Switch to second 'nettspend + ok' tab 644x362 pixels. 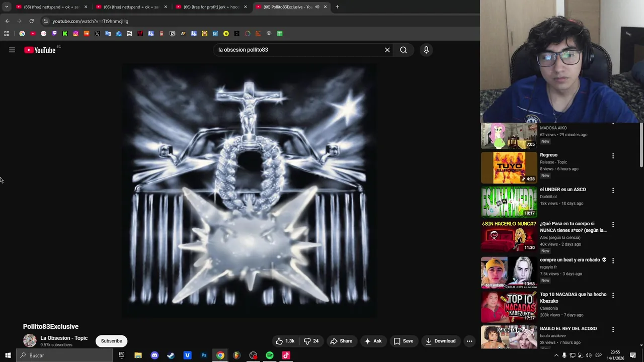tap(131, 7)
